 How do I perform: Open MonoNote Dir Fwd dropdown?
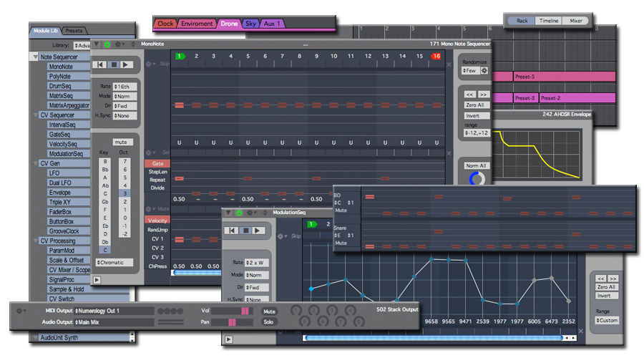pos(125,106)
